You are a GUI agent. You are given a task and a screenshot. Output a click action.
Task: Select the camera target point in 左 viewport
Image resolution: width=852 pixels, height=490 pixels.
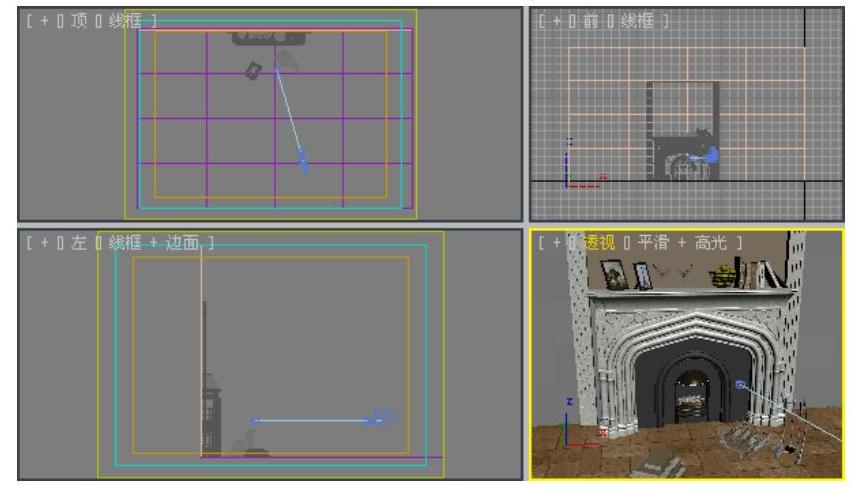(255, 420)
